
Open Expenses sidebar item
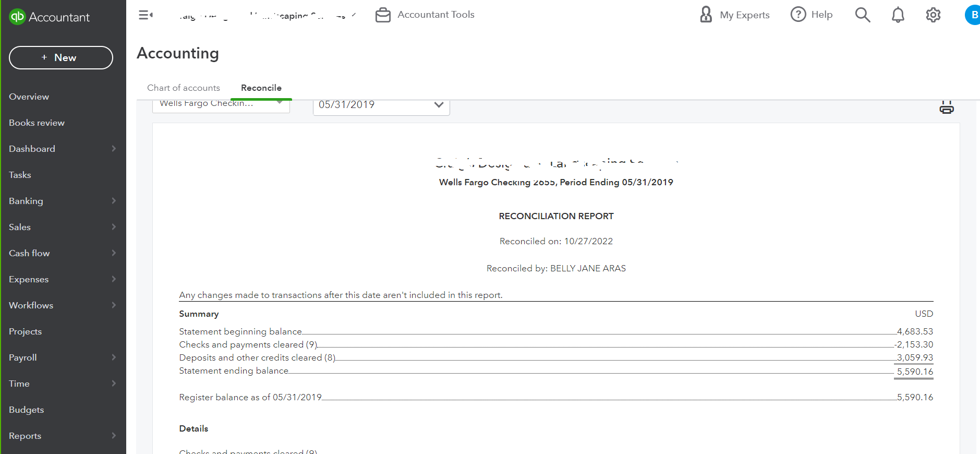pyautogui.click(x=29, y=279)
